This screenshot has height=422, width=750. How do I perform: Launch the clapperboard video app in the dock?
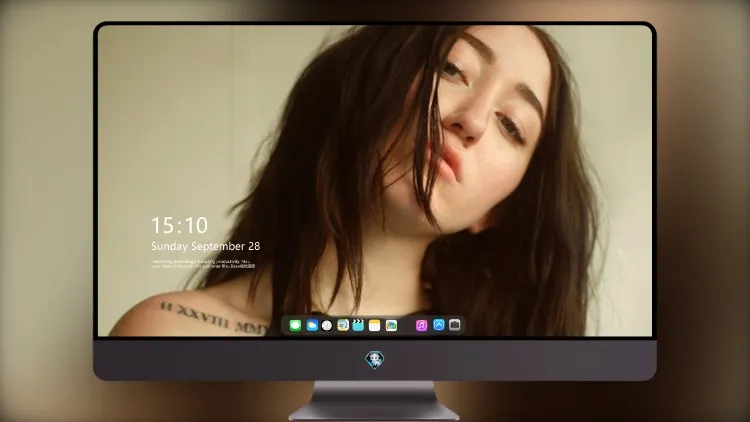(x=358, y=325)
